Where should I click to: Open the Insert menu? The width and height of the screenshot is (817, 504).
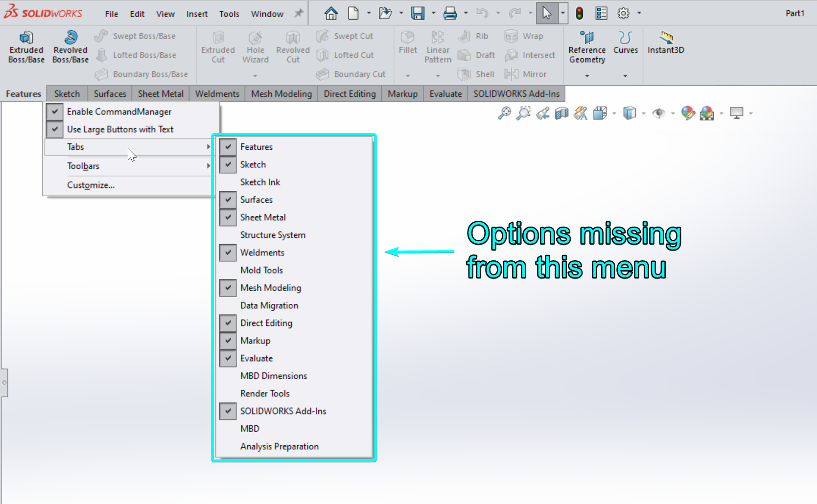[197, 14]
